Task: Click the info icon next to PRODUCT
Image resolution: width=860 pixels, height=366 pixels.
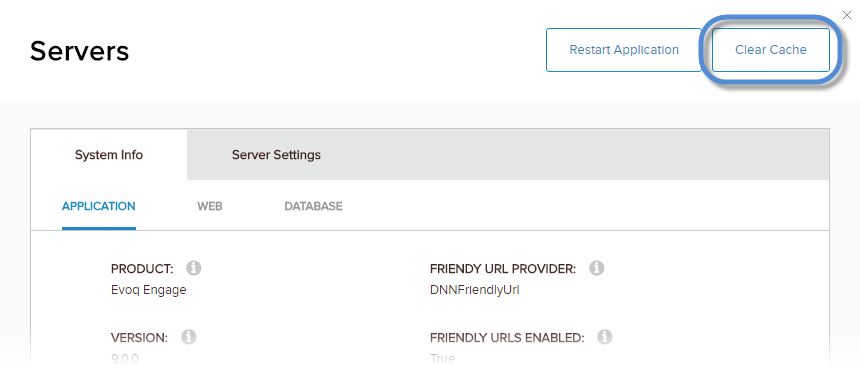Action: 194,268
